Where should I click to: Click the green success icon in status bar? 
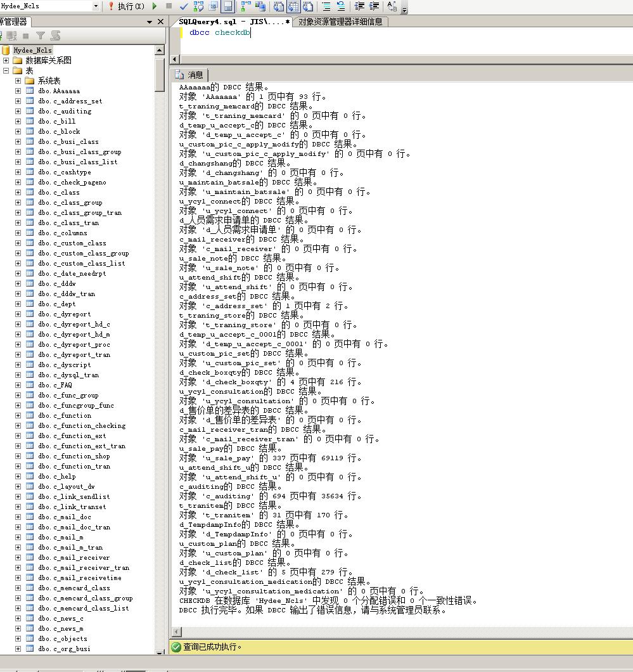[x=176, y=647]
